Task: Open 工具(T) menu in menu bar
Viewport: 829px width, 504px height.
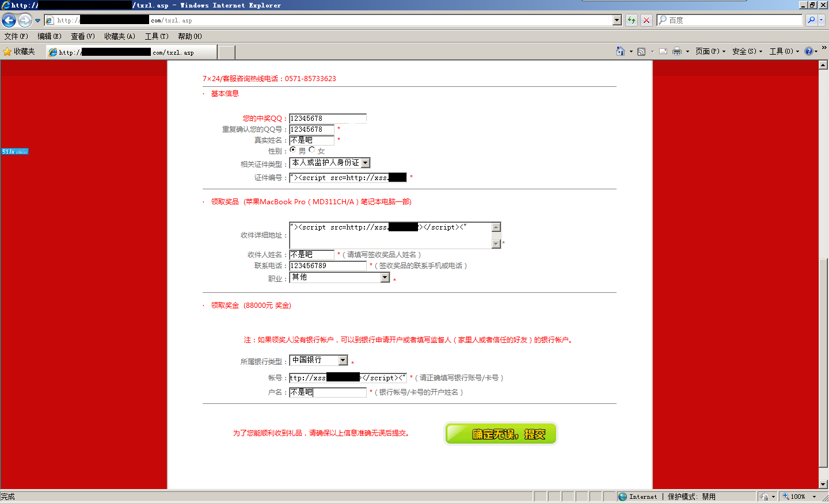Action: coord(157,36)
